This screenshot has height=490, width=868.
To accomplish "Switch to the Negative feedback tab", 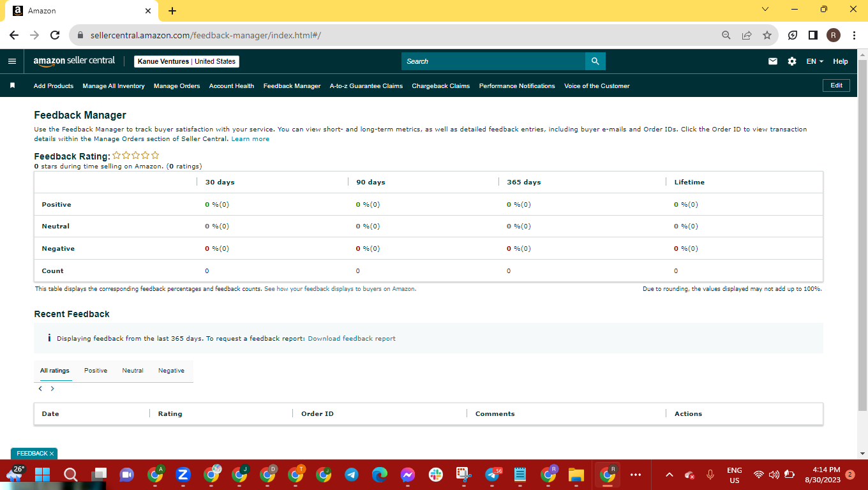I will click(x=171, y=371).
